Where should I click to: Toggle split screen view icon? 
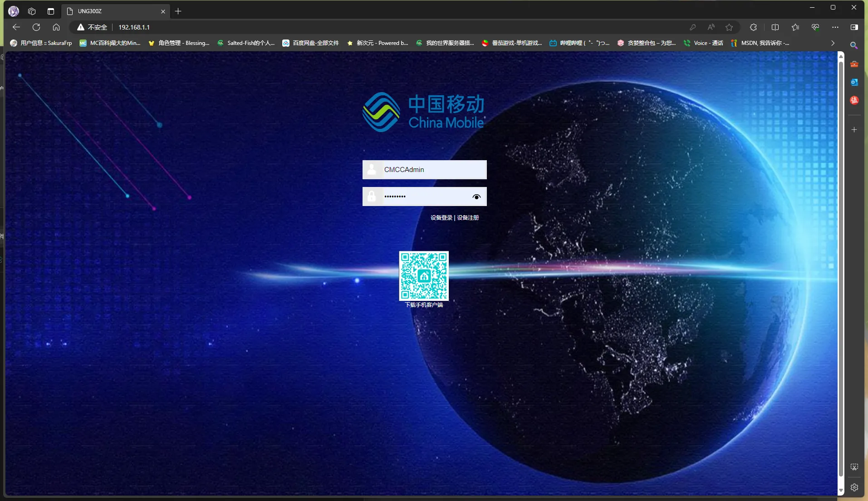[775, 27]
